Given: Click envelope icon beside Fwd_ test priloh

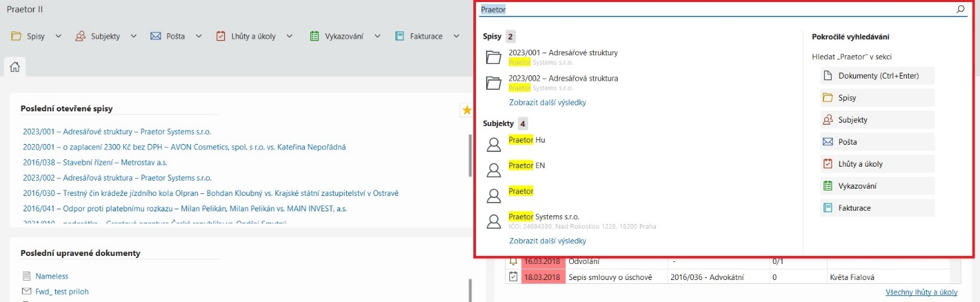Looking at the screenshot, I should [27, 291].
